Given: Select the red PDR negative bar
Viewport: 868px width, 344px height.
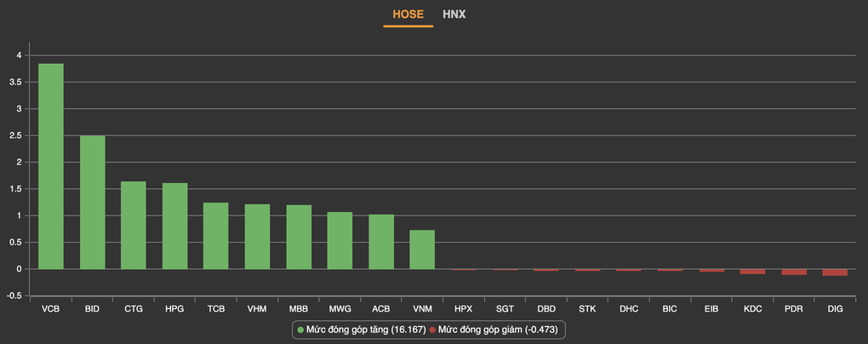Looking at the screenshot, I should (794, 272).
